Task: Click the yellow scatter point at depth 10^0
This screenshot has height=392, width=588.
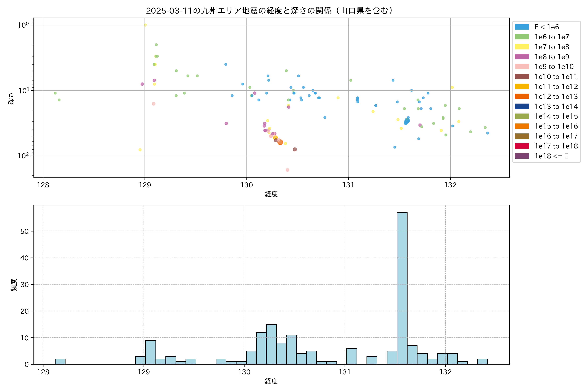Action: coord(145,25)
